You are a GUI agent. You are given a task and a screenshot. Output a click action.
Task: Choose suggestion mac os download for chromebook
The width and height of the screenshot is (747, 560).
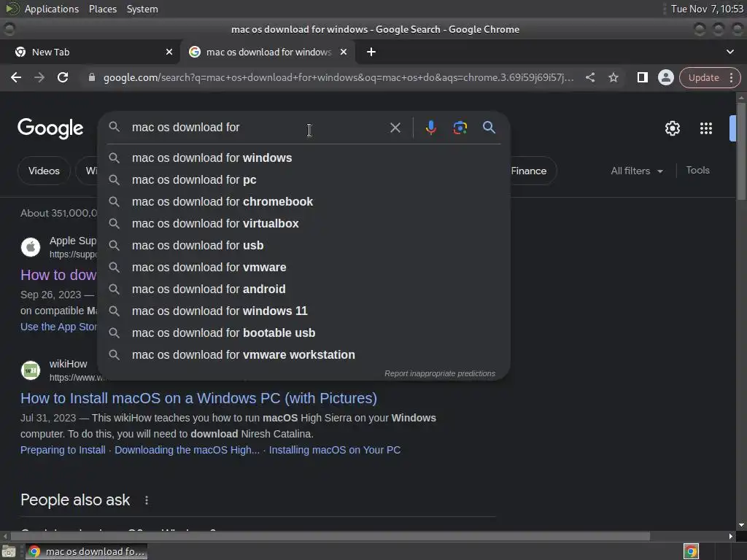pyautogui.click(x=303, y=201)
